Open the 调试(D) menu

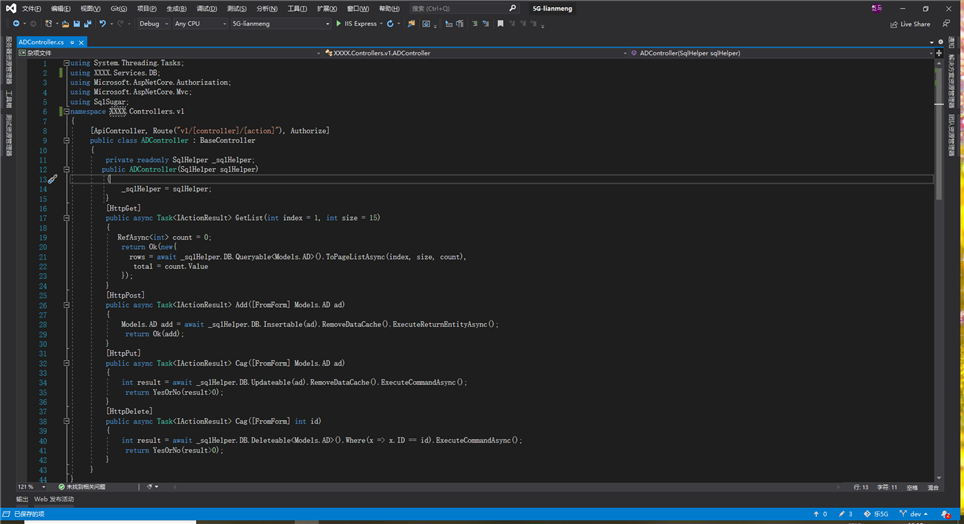click(207, 9)
